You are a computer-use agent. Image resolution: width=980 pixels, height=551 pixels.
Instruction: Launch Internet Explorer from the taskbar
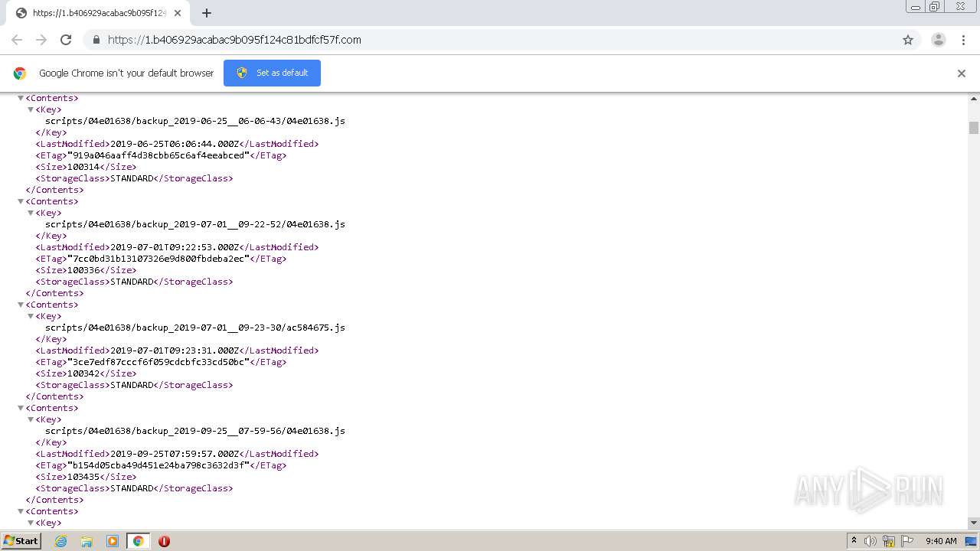point(60,541)
